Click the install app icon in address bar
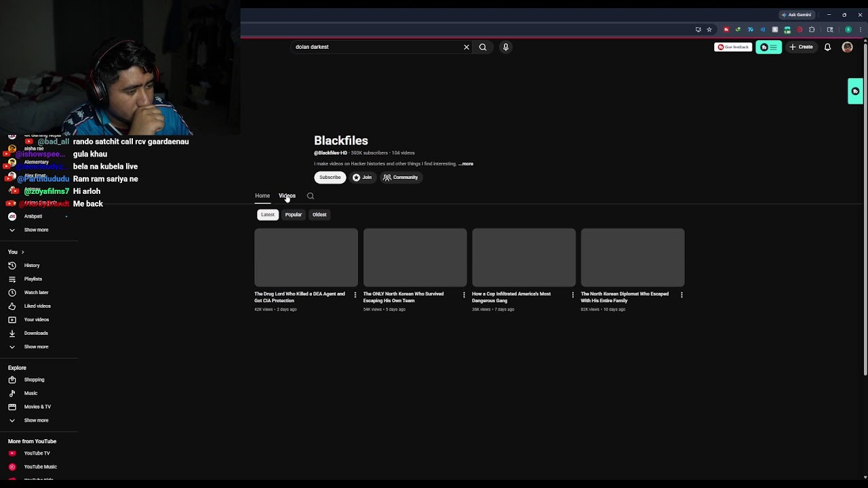The image size is (868, 488). (x=698, y=30)
